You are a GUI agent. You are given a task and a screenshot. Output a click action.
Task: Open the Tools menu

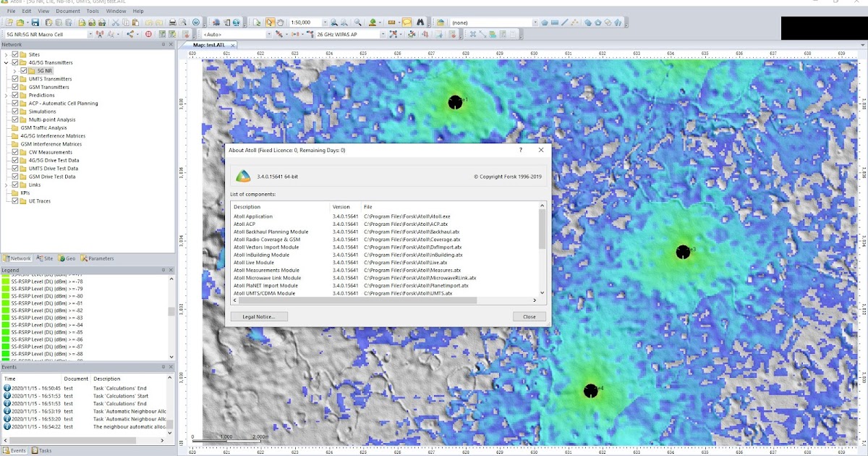91,11
